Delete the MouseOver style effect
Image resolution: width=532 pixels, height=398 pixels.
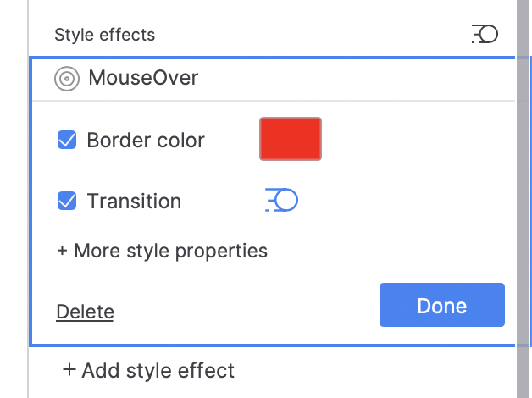click(85, 312)
